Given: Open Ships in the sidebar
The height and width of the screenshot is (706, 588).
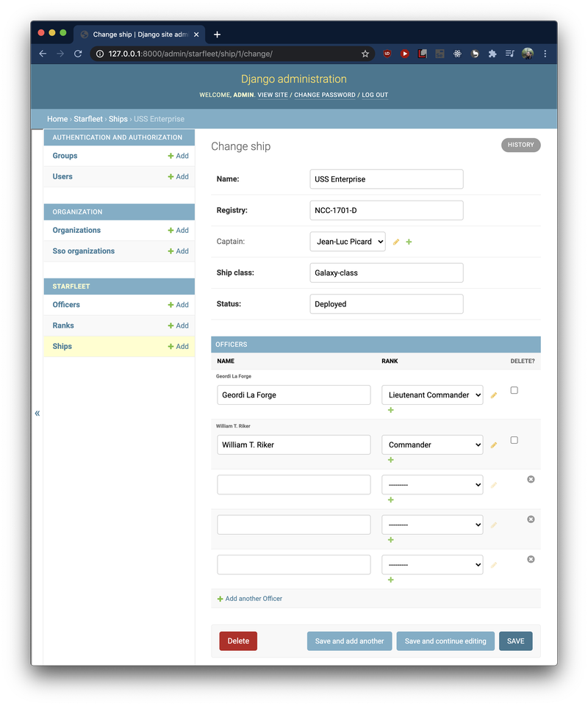Looking at the screenshot, I should click(x=62, y=346).
